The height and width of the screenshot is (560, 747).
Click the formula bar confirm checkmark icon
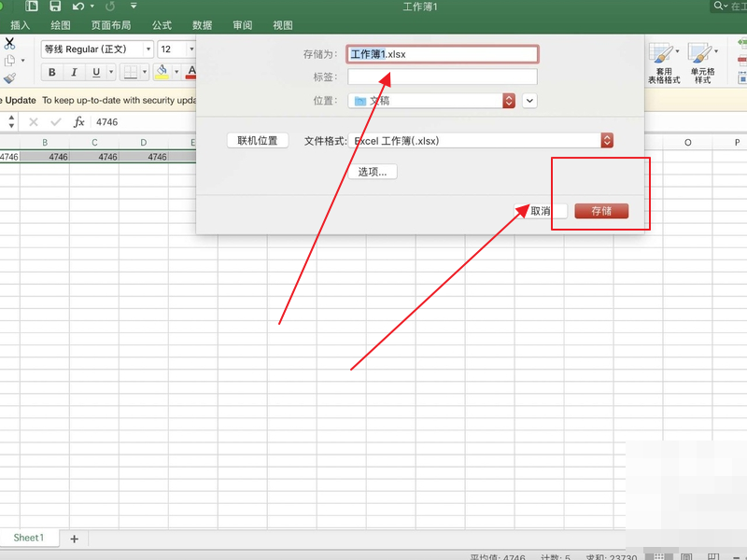click(x=56, y=122)
